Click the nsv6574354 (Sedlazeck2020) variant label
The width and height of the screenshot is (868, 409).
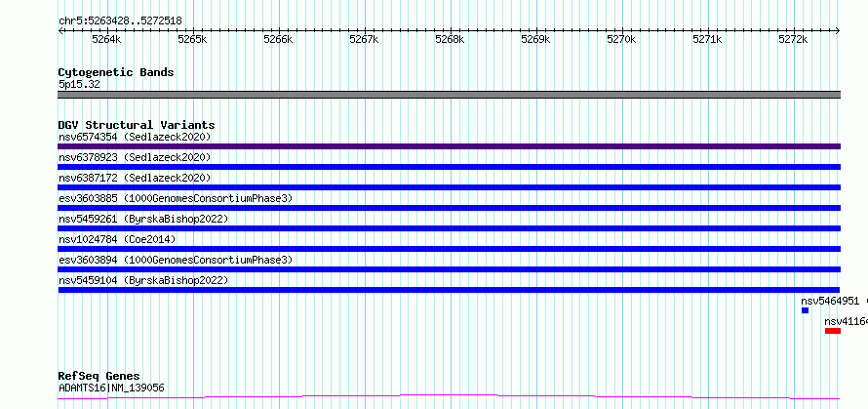pyautogui.click(x=135, y=137)
